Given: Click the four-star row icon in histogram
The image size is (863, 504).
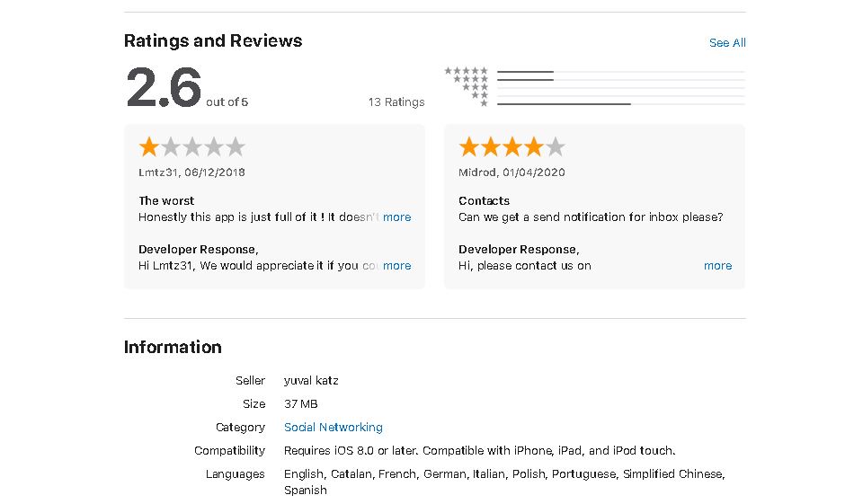Looking at the screenshot, I should tap(470, 79).
